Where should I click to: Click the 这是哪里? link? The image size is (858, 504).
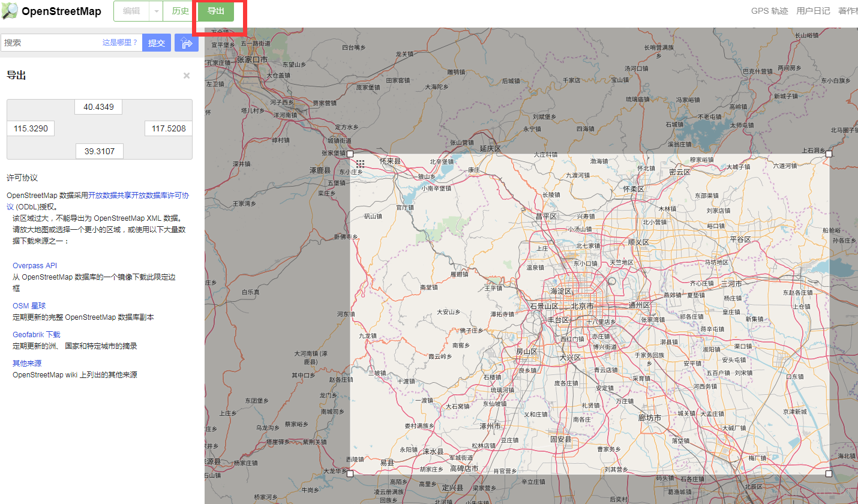120,43
